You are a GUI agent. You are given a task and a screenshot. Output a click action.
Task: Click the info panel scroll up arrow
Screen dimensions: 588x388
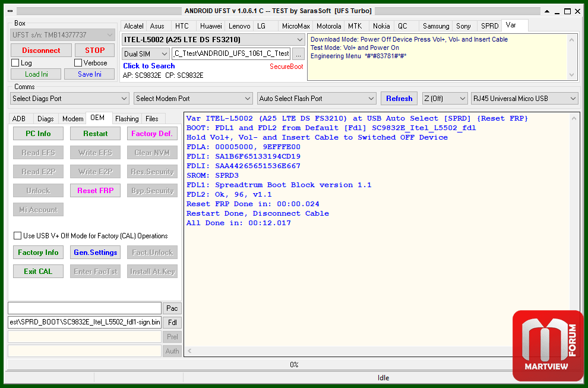pos(571,40)
